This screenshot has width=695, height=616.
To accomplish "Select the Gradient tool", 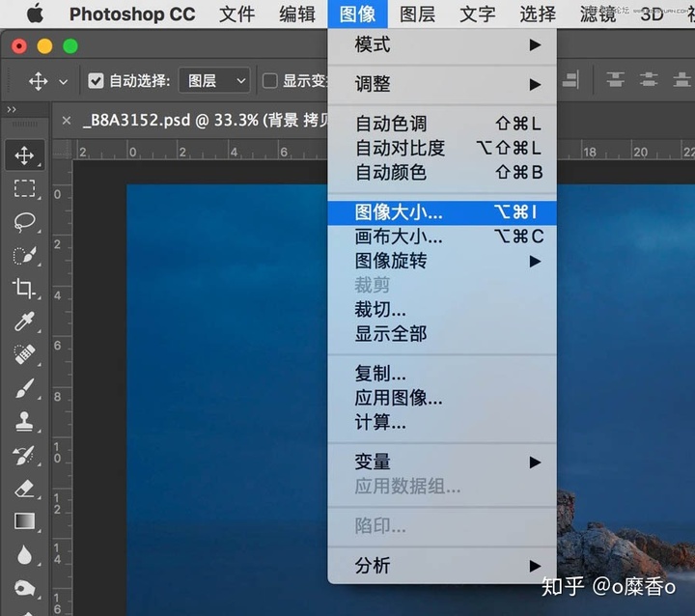I will tap(24, 521).
